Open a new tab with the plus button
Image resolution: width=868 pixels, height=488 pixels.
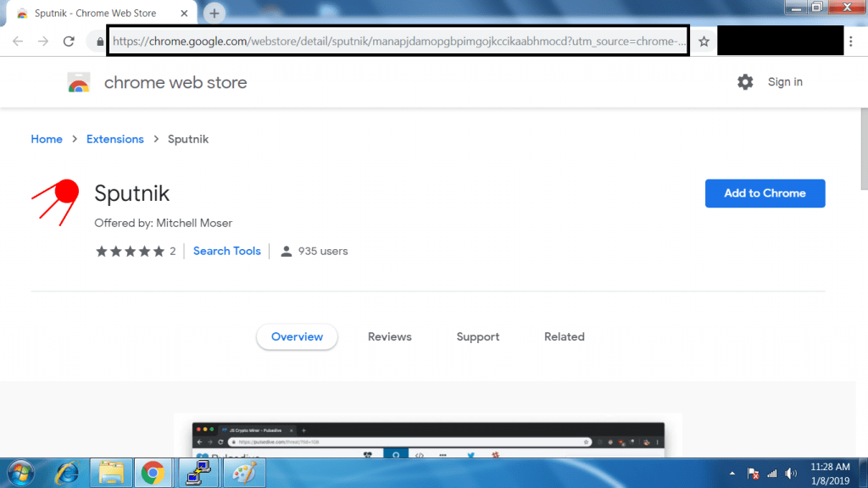(x=214, y=14)
